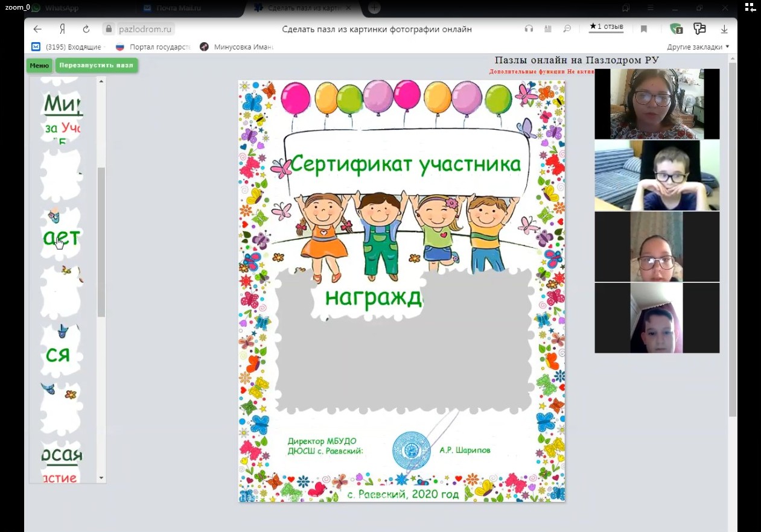Open Yandex home via Я icon
Screen dimensions: 761x532
click(x=62, y=29)
